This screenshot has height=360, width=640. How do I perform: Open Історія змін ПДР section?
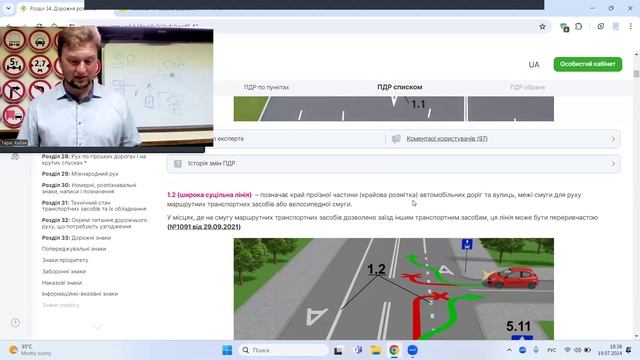click(x=394, y=164)
